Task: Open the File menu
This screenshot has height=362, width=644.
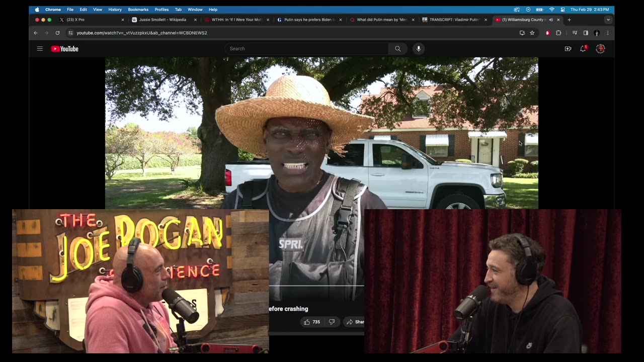Action: [70, 10]
